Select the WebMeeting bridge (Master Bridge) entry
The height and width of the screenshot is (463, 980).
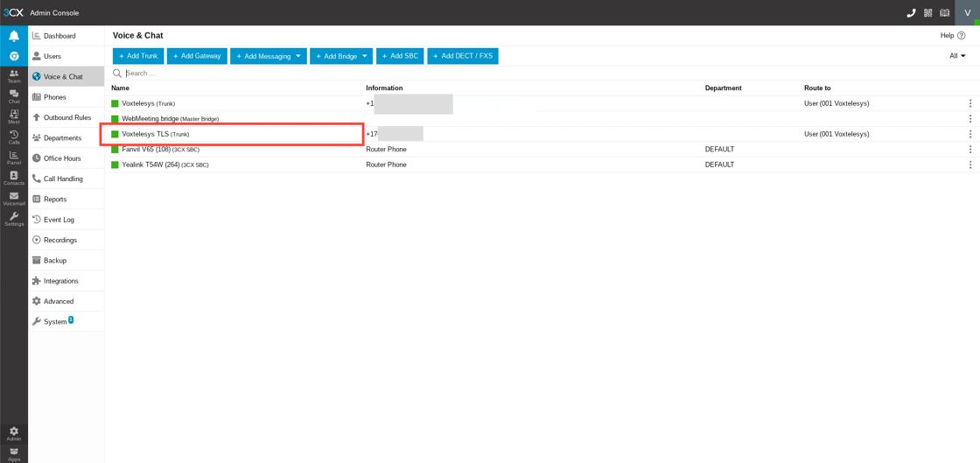(170, 119)
